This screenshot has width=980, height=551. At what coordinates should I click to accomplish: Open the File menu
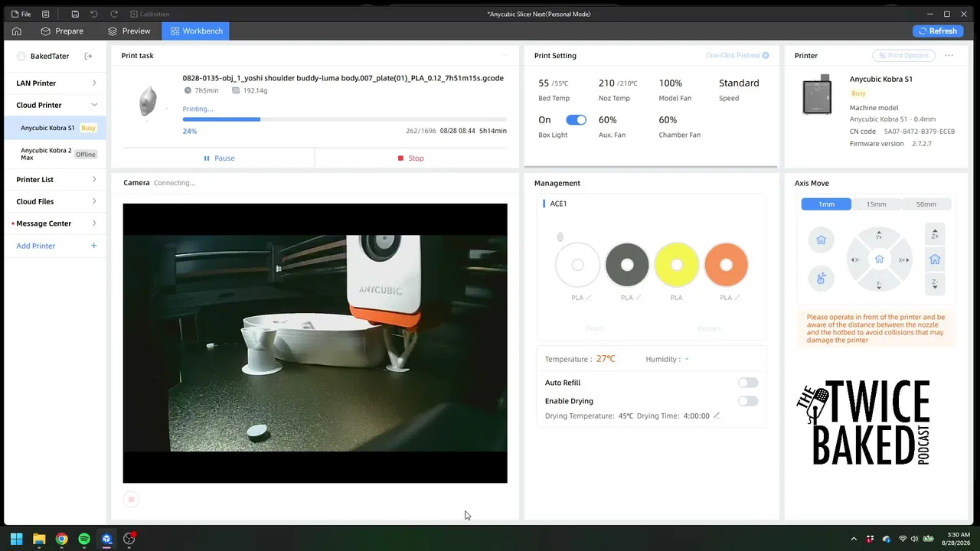21,14
